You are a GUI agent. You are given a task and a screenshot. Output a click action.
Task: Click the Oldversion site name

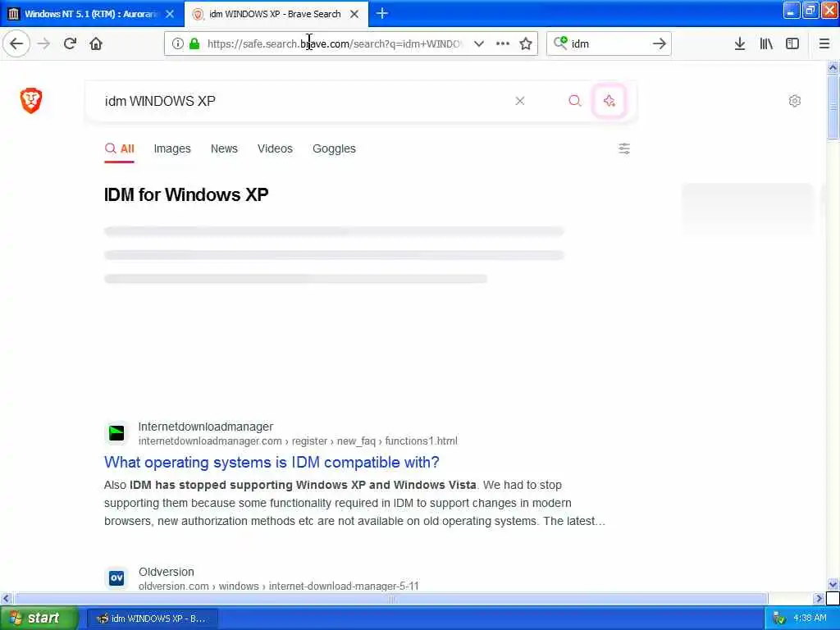pyautogui.click(x=166, y=572)
